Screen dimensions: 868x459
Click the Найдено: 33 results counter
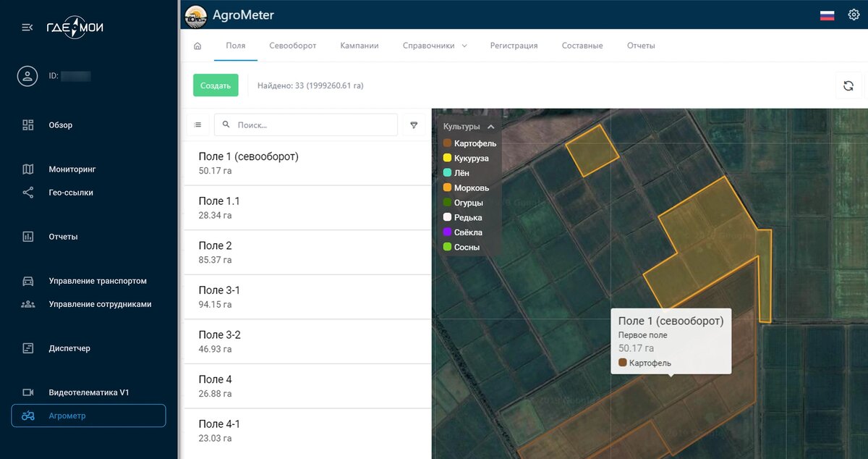(310, 85)
